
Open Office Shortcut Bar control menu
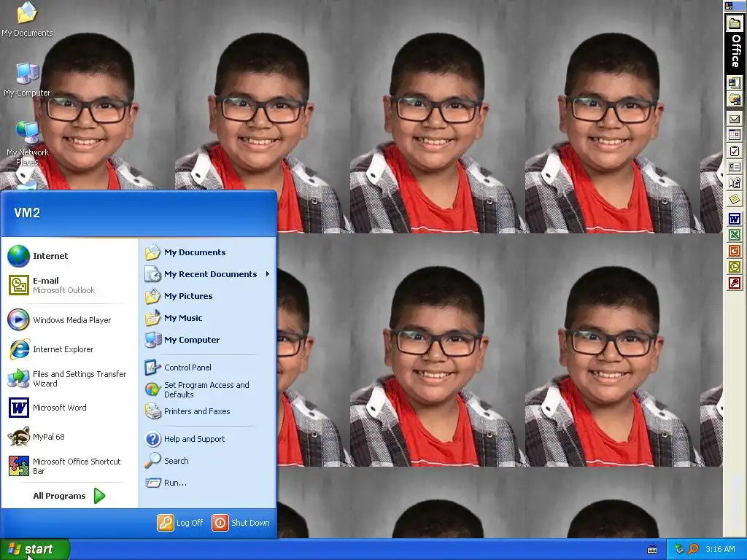(x=729, y=6)
